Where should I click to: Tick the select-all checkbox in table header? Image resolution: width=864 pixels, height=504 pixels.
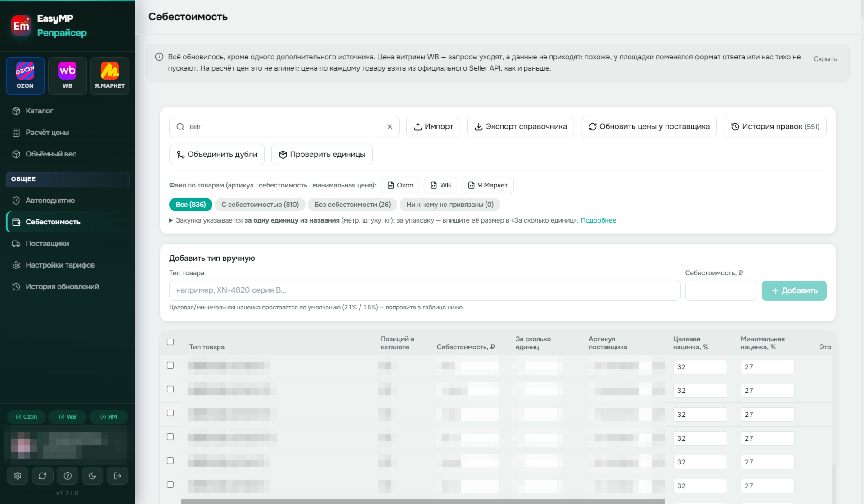[x=171, y=342]
